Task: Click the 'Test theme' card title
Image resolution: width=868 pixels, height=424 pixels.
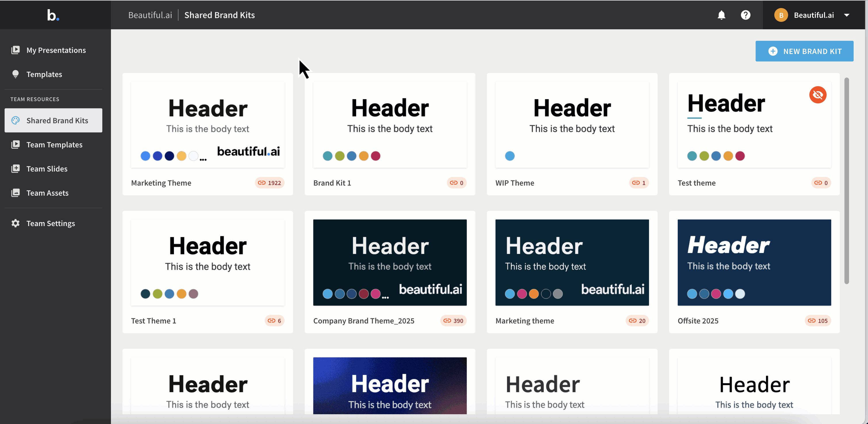Action: tap(696, 183)
